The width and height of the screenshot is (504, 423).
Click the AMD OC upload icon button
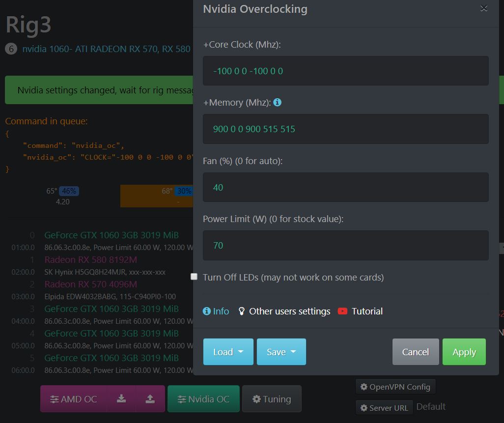pos(150,399)
